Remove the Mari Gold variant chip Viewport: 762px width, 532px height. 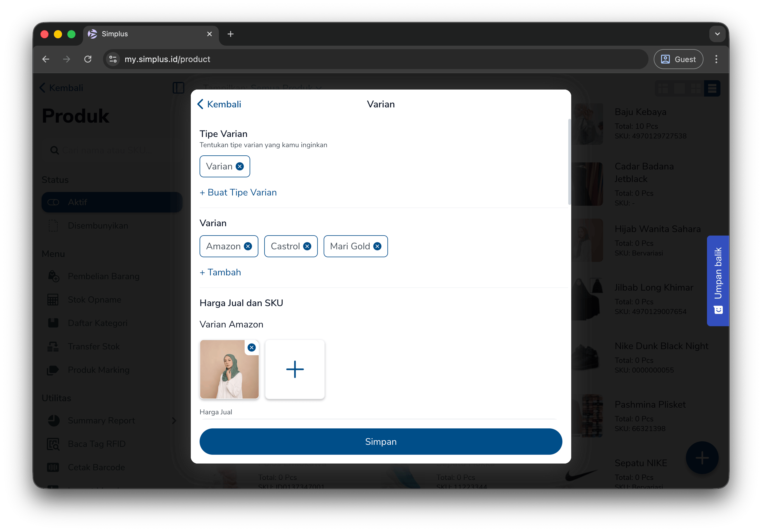[x=377, y=246]
